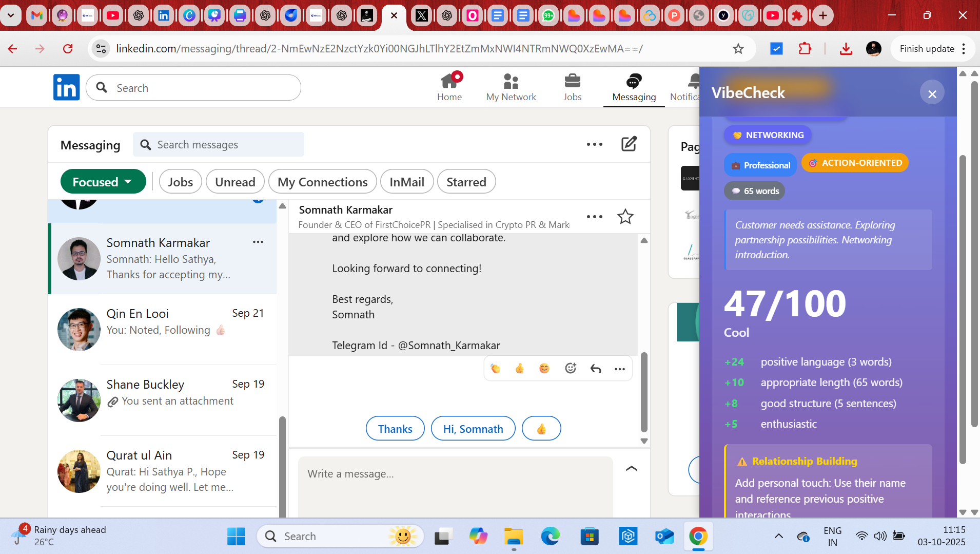Compose a new message with the pencil icon
This screenshot has height=554, width=980.
pos(630,144)
